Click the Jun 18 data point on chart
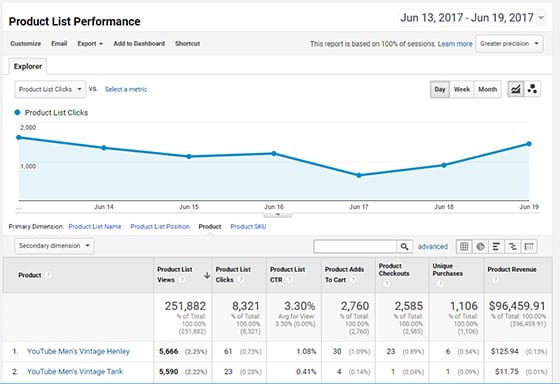Image resolution: width=560 pixels, height=384 pixels. pos(444,165)
